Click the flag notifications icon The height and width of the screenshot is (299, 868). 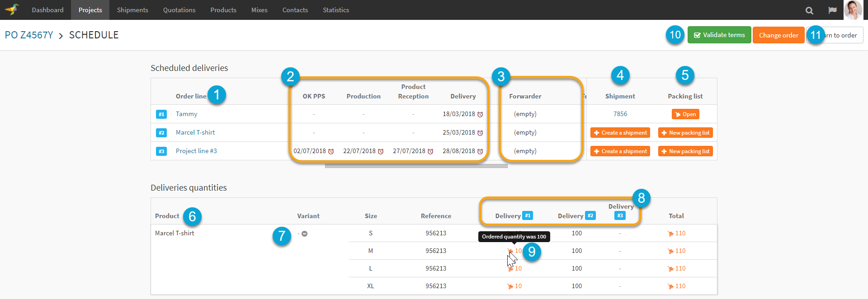point(832,10)
